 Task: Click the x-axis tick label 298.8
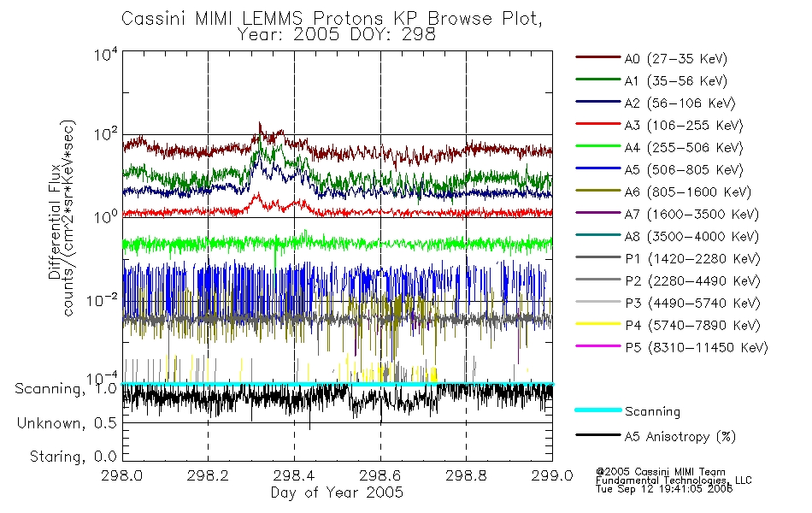(x=466, y=475)
